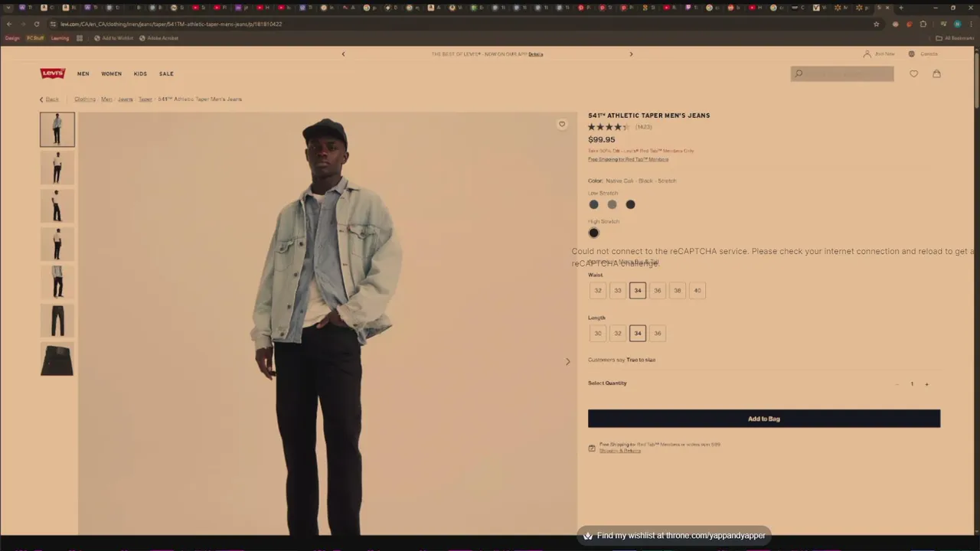
Task: Open a new browser tab with plus icon
Action: point(900,8)
